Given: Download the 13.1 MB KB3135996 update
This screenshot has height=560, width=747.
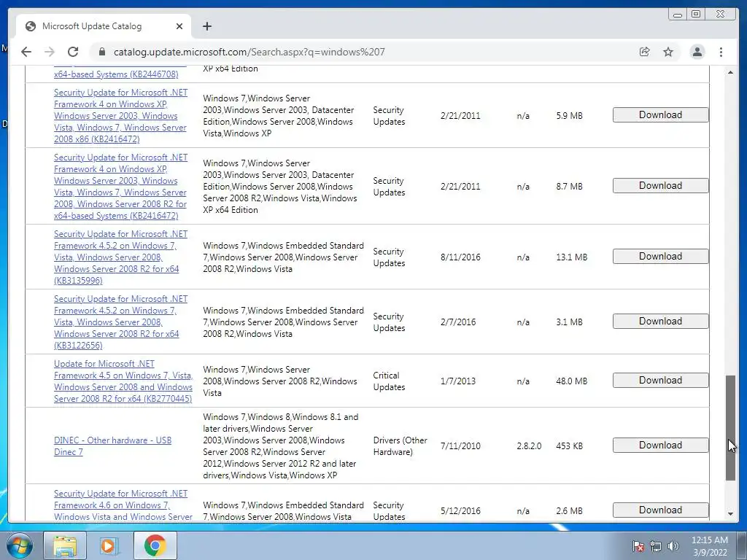Looking at the screenshot, I should [660, 256].
